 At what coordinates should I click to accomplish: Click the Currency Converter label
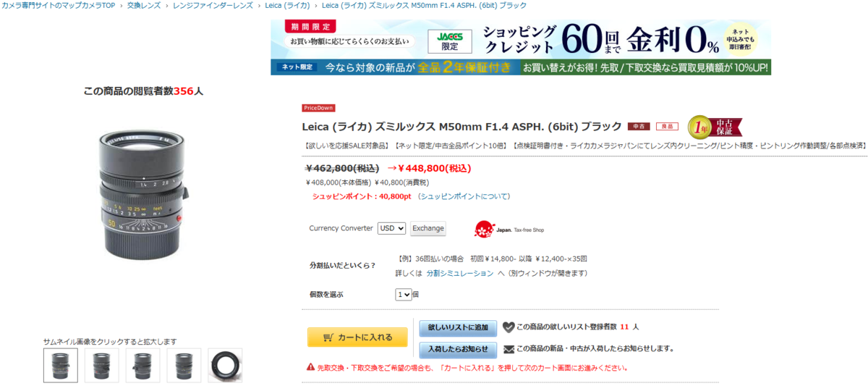coord(341,228)
